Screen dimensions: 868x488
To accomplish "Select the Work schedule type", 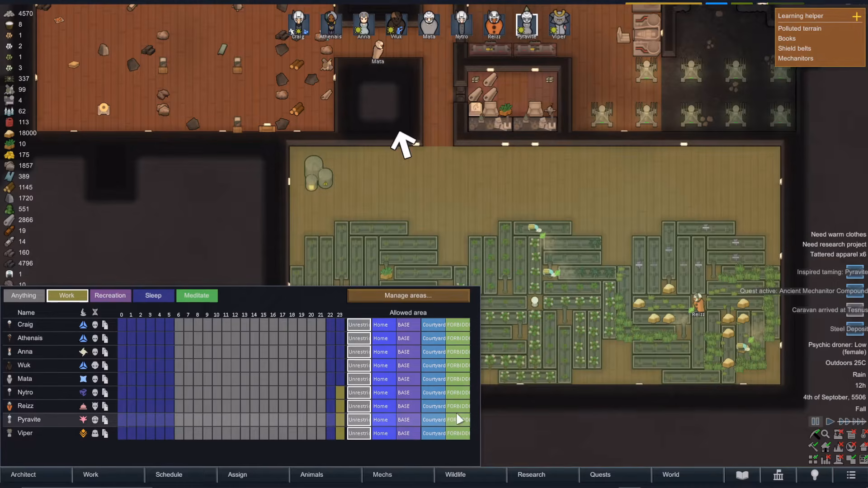I will coord(67,296).
